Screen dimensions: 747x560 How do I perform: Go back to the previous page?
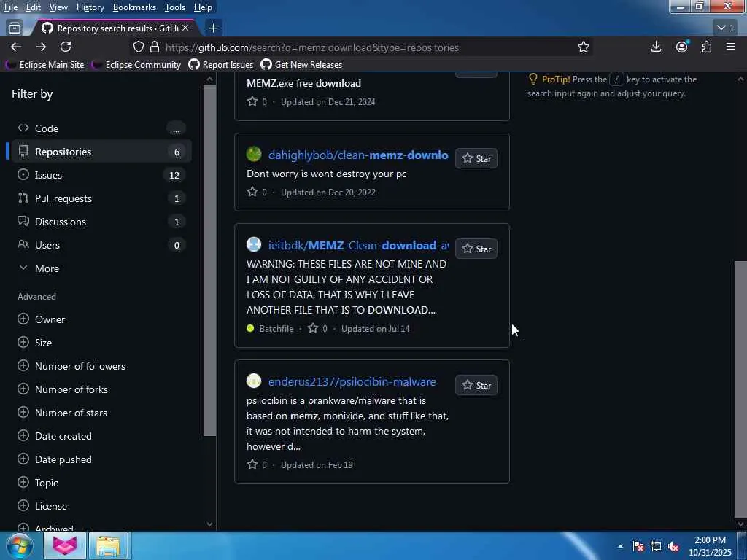click(16, 47)
